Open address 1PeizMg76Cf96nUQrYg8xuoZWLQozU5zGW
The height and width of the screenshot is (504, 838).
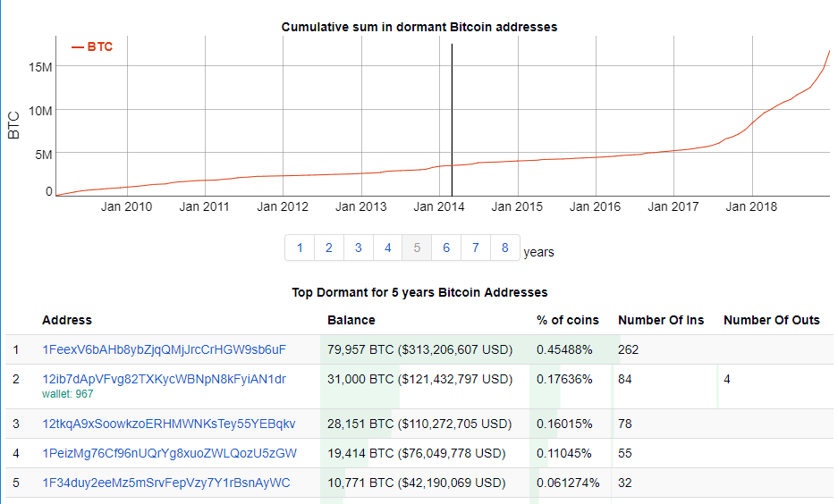169,453
